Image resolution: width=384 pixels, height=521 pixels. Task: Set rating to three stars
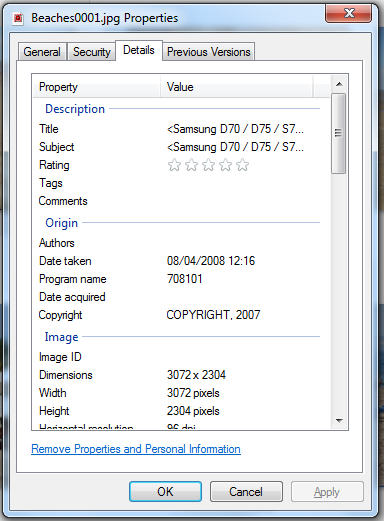pos(208,165)
